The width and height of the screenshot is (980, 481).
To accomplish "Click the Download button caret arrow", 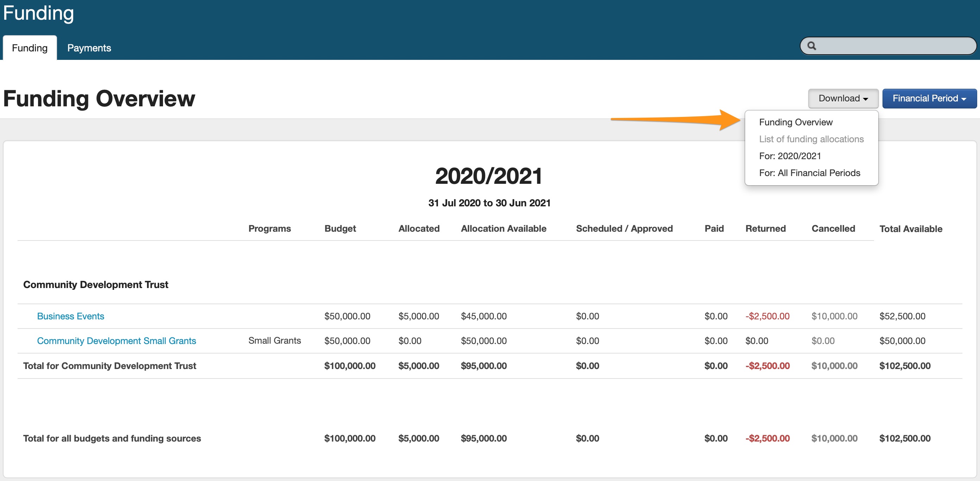I will click(x=866, y=99).
